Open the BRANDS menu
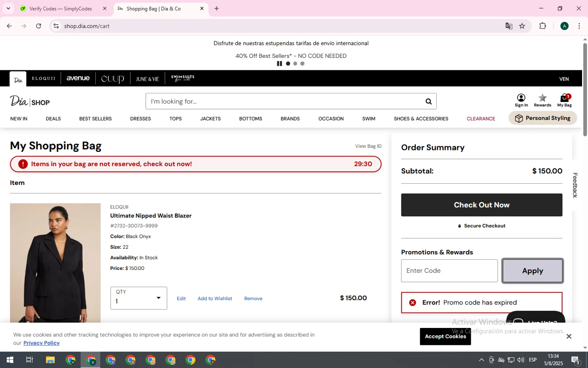 point(290,118)
